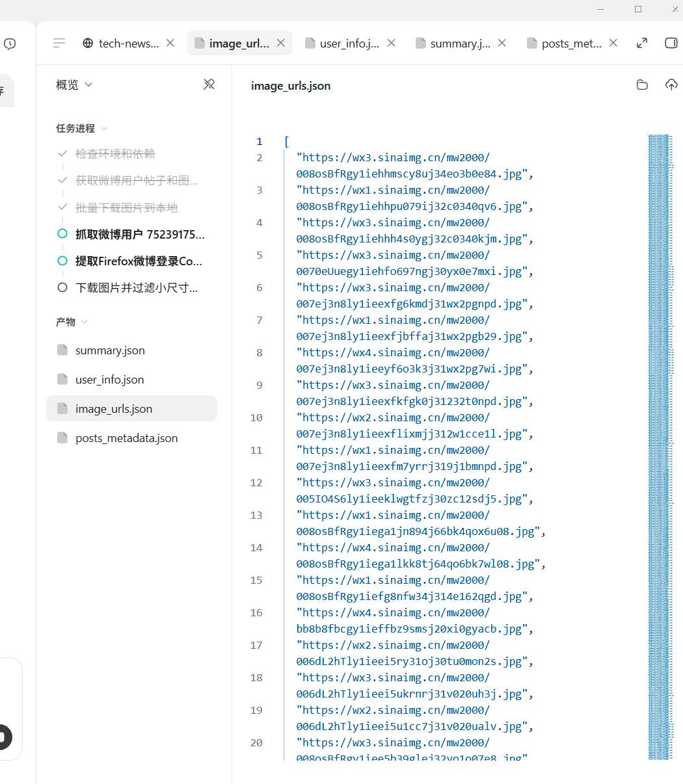Maximize the application window
This screenshot has width=683, height=784.
tap(638, 9)
